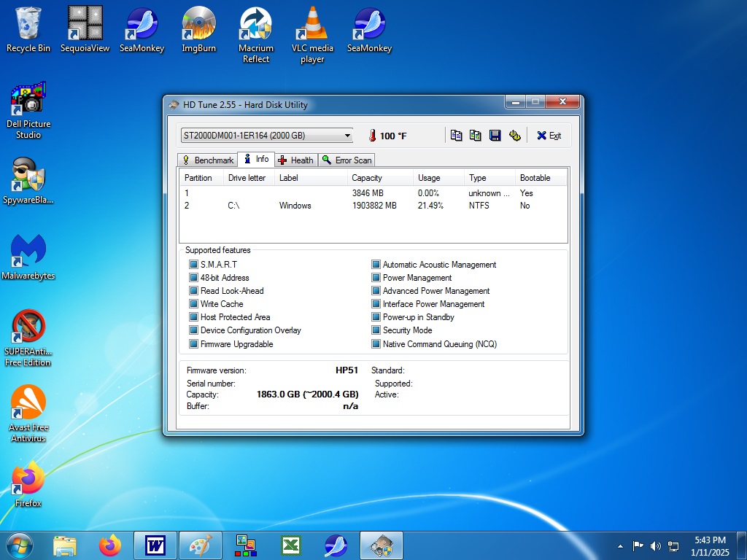Select ImgBurn desktop shortcut
This screenshot has height=560, width=747.
[x=198, y=29]
